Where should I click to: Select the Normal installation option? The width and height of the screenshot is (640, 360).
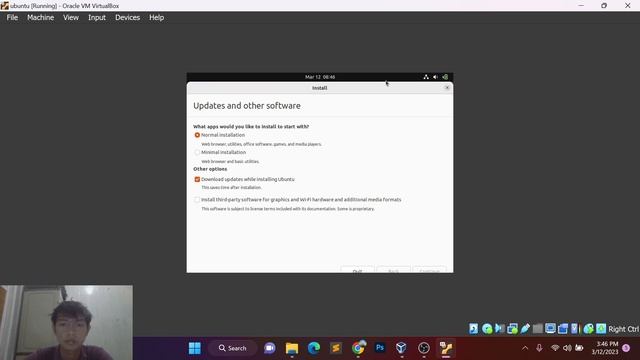point(197,135)
